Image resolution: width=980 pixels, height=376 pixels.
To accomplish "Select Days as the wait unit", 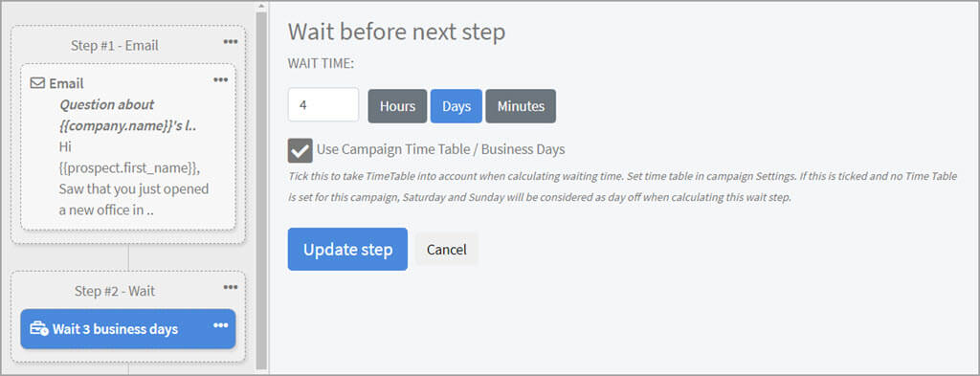I will click(x=457, y=106).
